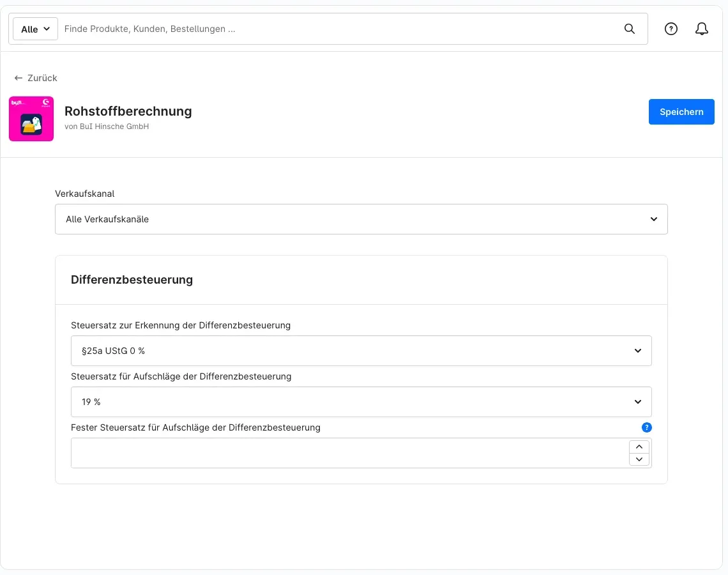Click the Differenzbesteuerung card title

point(132,280)
